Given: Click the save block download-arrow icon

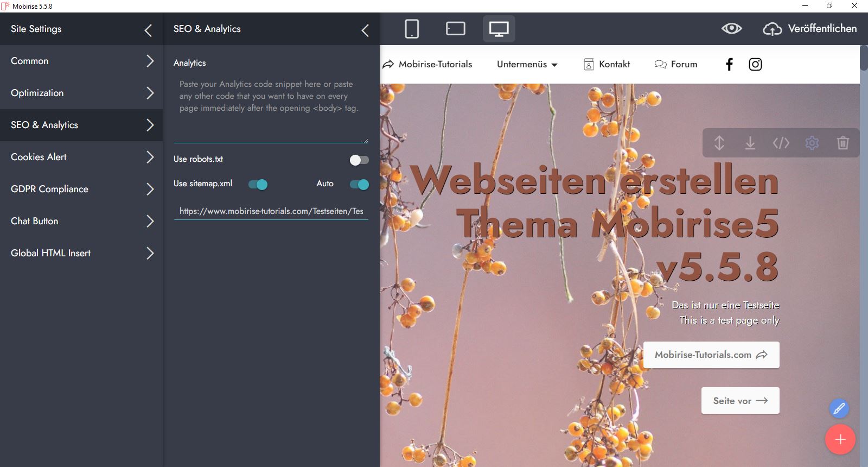Looking at the screenshot, I should coord(750,143).
